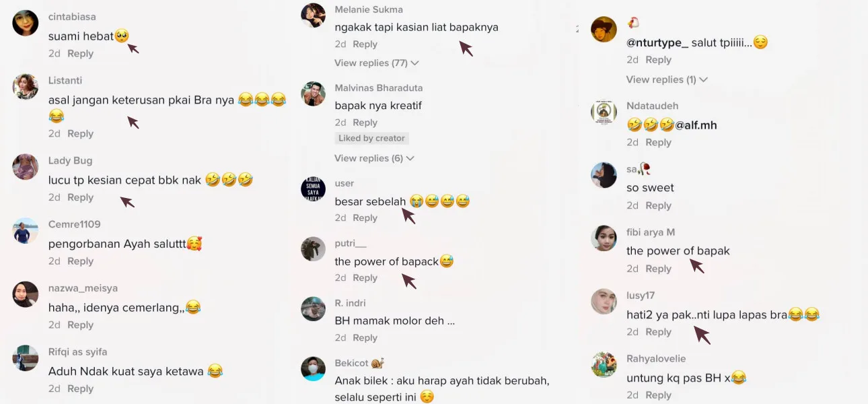Open Malvinas Bharaduta's avatar

coord(313,94)
